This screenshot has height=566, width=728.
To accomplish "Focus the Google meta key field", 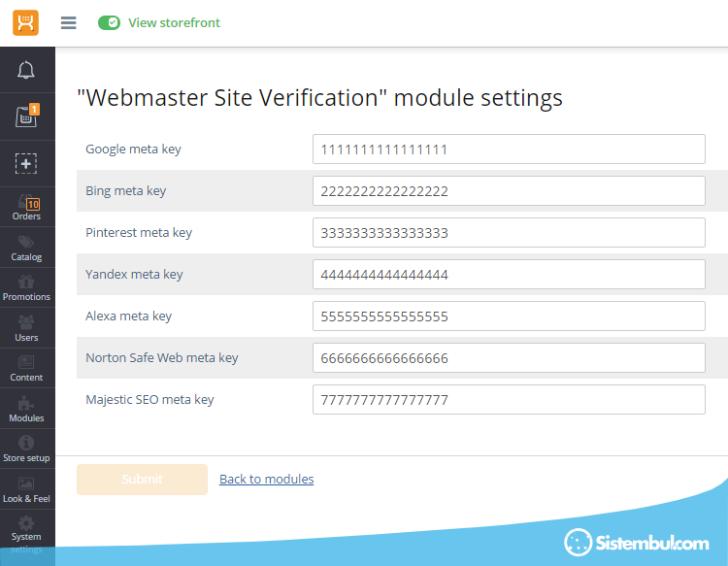I will (x=509, y=150).
